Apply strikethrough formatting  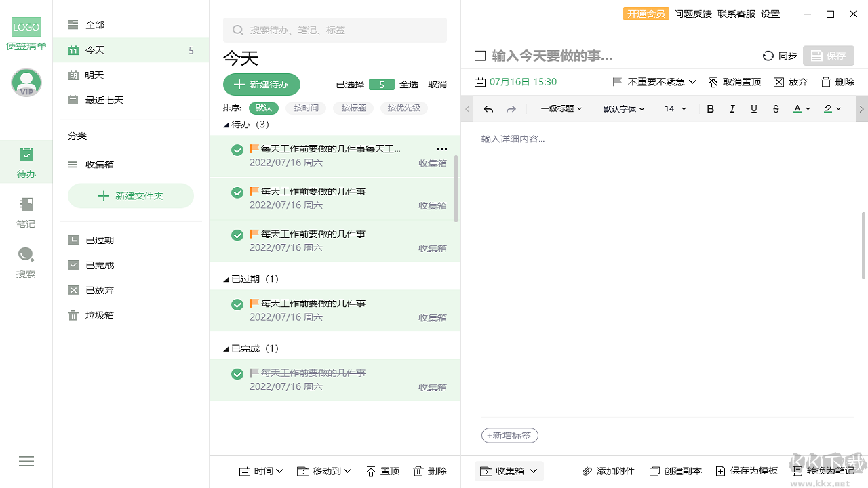point(775,108)
